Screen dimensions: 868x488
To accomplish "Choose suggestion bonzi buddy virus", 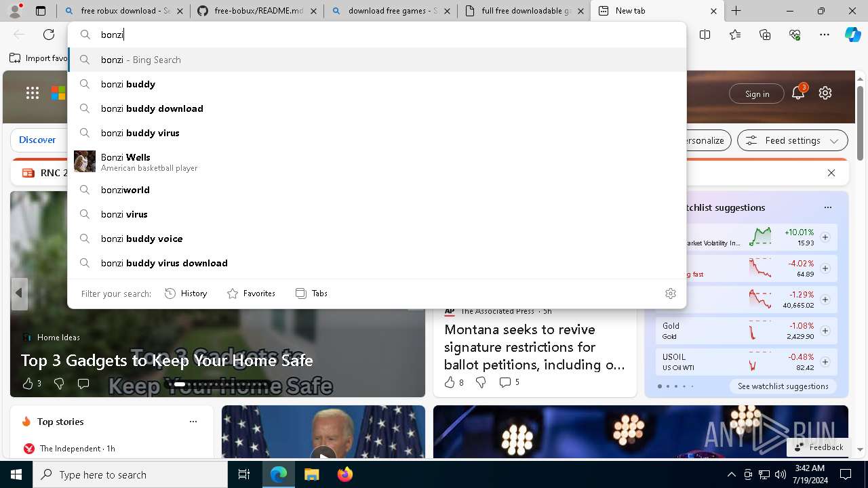I will [377, 133].
